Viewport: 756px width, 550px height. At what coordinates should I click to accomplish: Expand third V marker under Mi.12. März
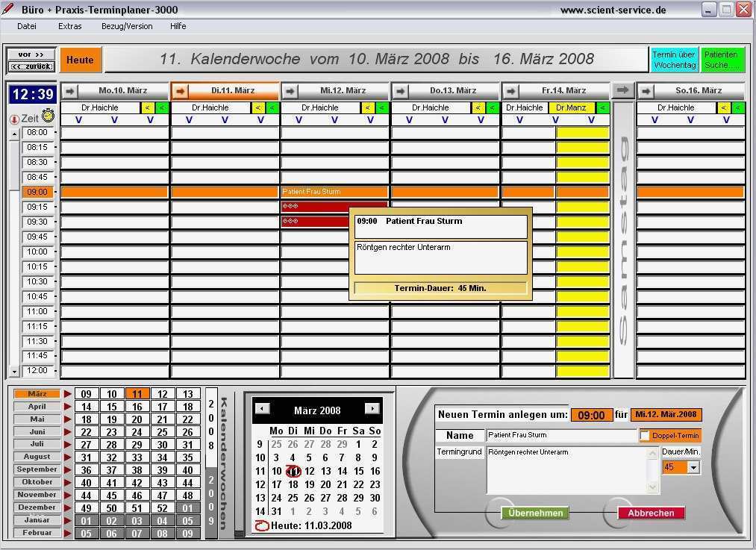point(370,120)
